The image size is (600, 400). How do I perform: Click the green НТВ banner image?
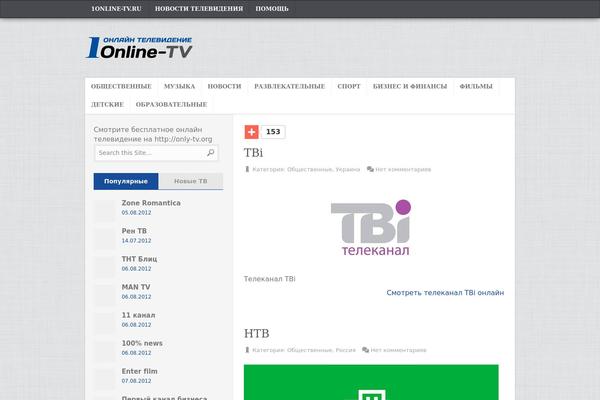(371, 382)
